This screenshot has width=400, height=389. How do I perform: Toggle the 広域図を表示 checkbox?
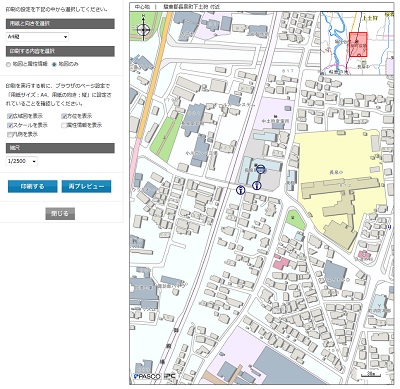(10, 116)
